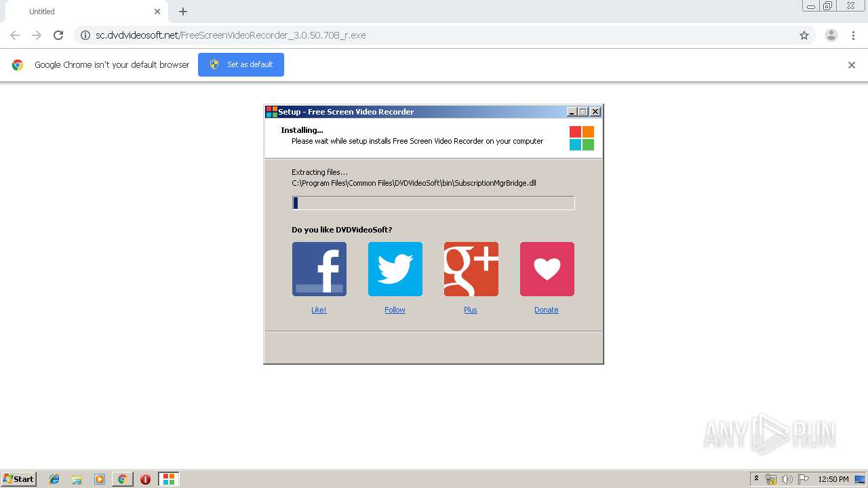
Task: Go back in Chrome
Action: point(15,35)
